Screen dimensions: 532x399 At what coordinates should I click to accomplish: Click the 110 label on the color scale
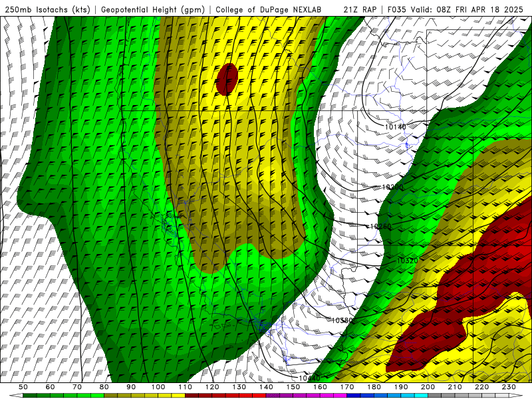[x=186, y=387]
